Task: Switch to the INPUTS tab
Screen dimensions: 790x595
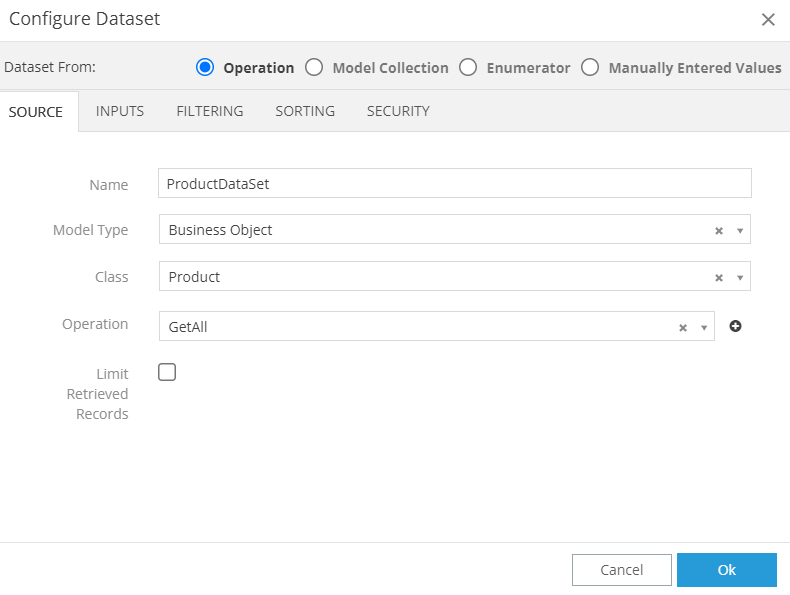Action: [x=120, y=111]
